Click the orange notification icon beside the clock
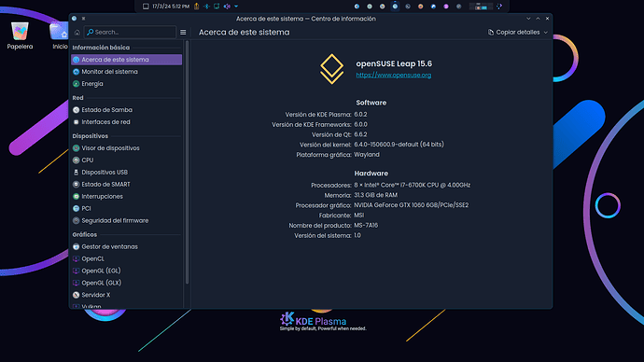This screenshot has height=362, width=644. coord(197,7)
